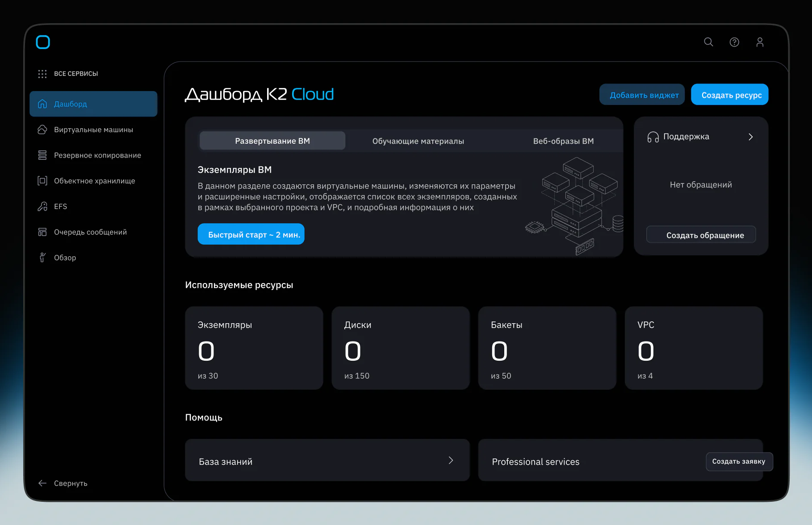The width and height of the screenshot is (812, 525).
Task: Click the Создать ресурс button
Action: tap(729, 95)
